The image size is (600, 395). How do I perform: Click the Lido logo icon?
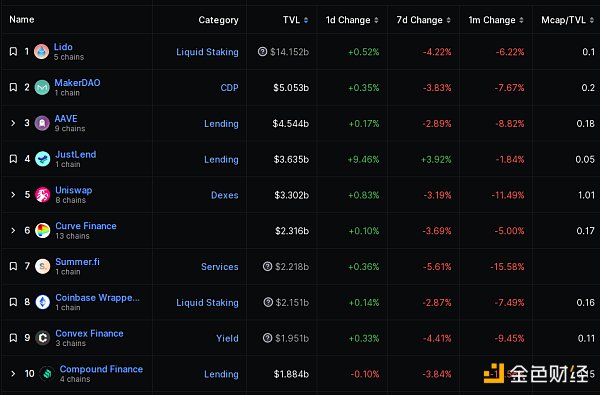[x=41, y=51]
